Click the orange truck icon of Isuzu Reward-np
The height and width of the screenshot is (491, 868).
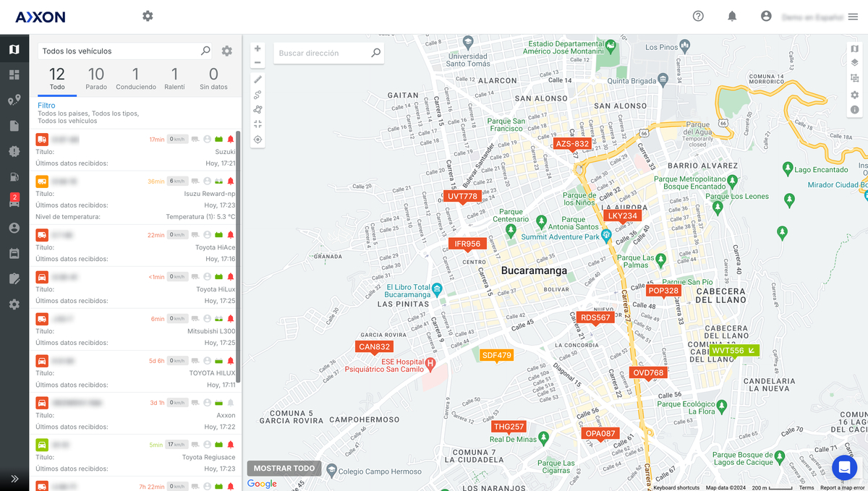[x=42, y=181]
